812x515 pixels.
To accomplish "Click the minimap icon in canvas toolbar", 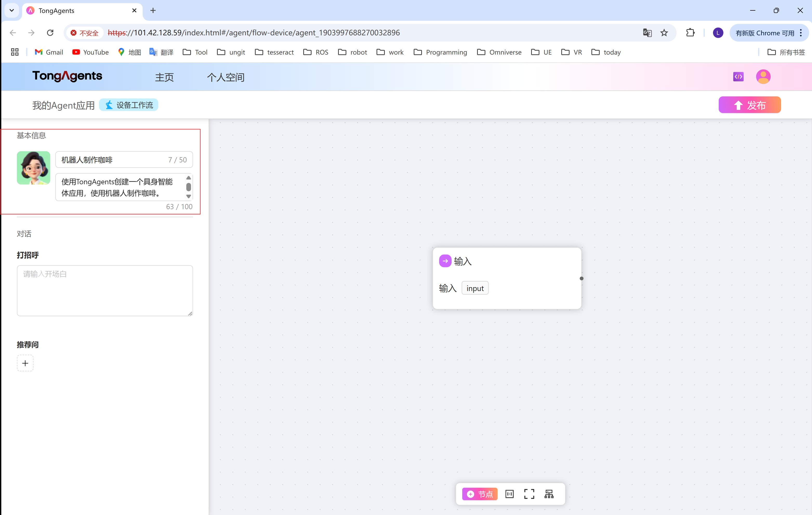I will (x=509, y=494).
